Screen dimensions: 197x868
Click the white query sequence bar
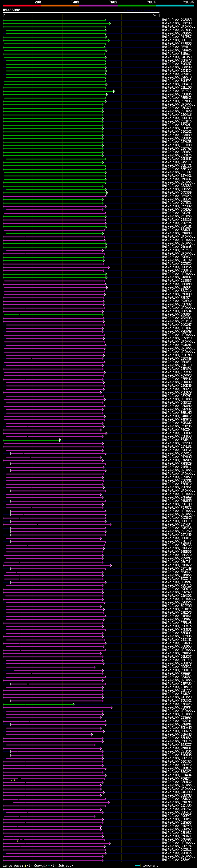81,12
